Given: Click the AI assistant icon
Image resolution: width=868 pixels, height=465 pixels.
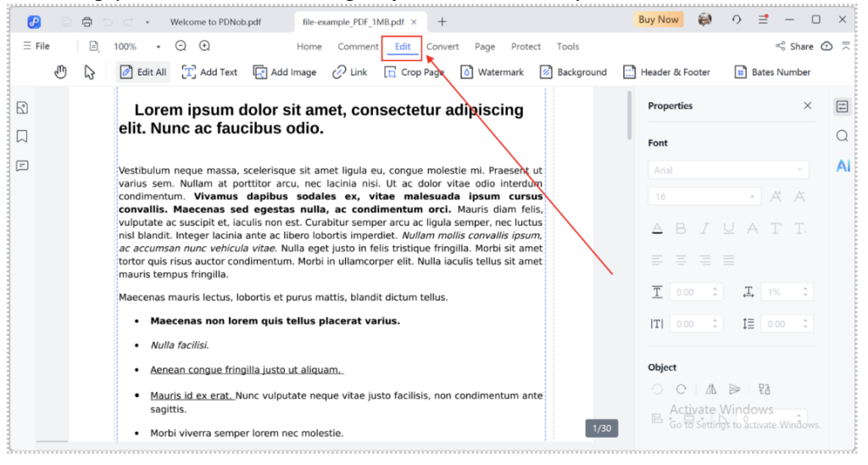Looking at the screenshot, I should pos(843,165).
